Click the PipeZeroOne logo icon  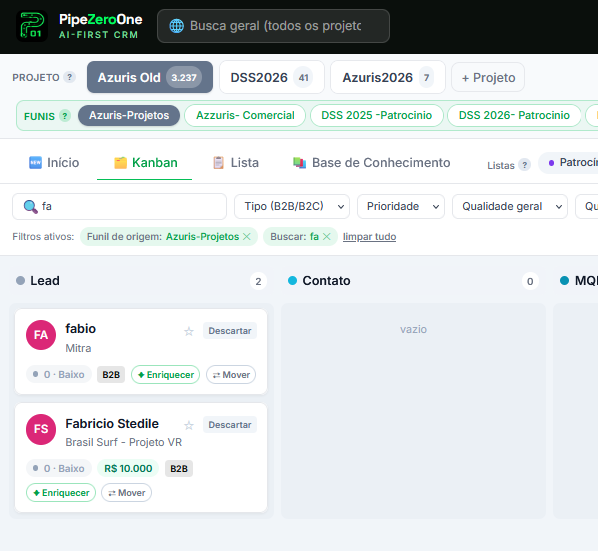coord(32,26)
